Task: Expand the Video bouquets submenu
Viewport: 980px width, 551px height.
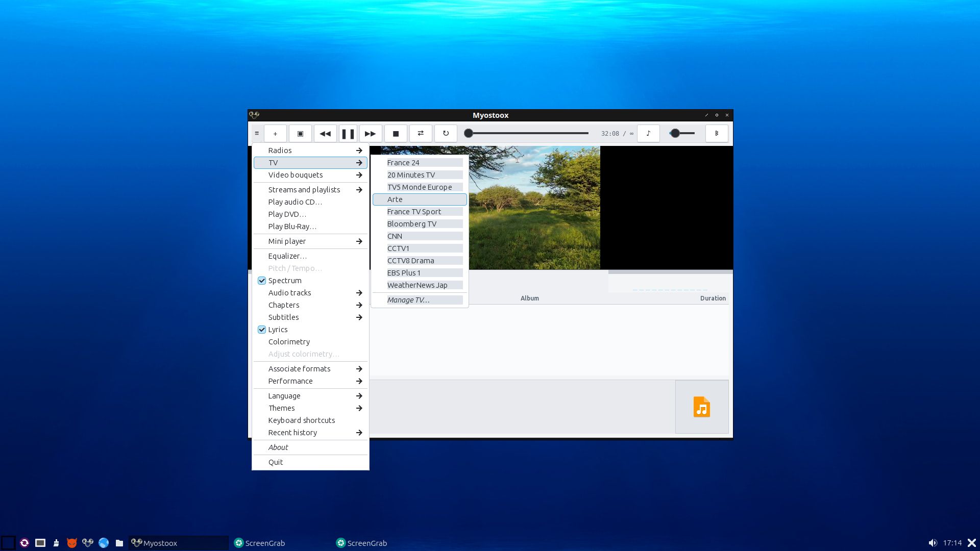Action: click(x=310, y=175)
